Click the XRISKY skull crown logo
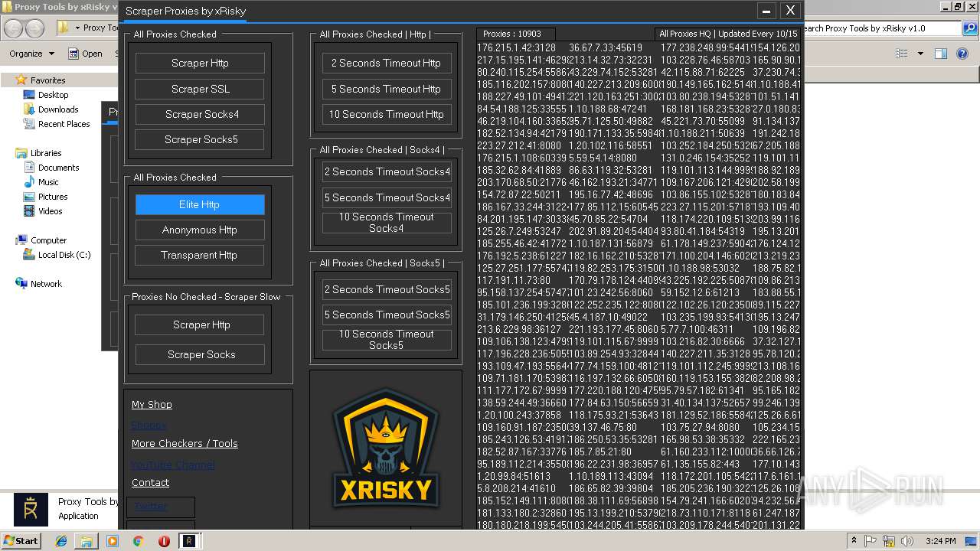980x551 pixels. coord(385,448)
